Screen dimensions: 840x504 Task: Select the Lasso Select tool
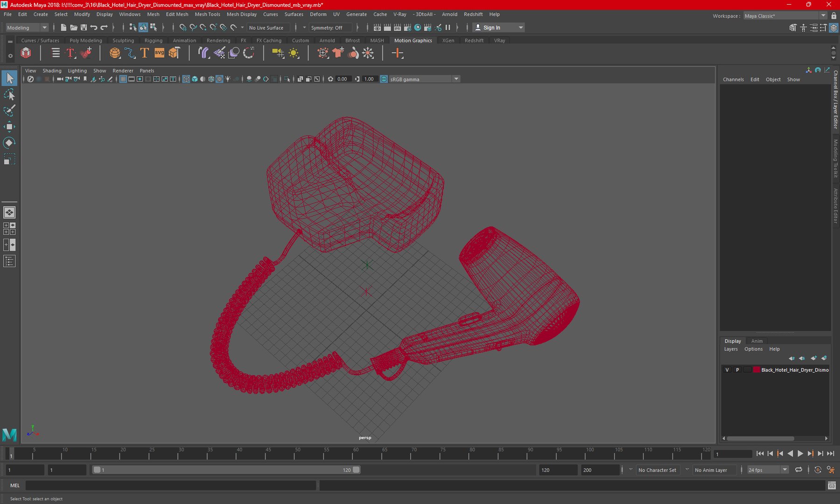point(9,95)
